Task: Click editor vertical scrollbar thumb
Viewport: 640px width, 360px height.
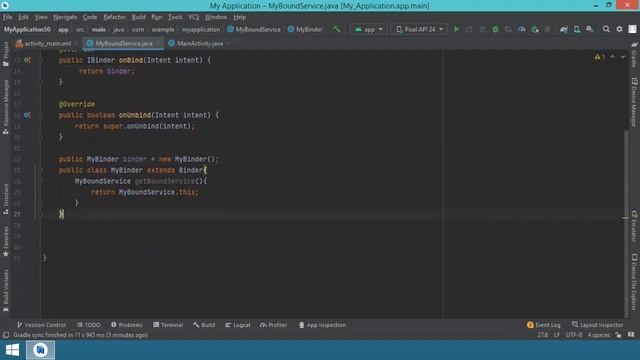Action: (626, 223)
